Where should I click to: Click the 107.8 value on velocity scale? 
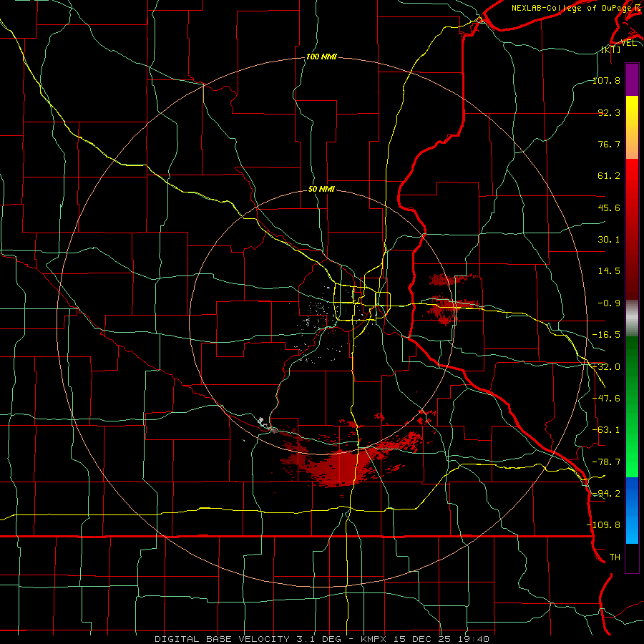[x=607, y=80]
